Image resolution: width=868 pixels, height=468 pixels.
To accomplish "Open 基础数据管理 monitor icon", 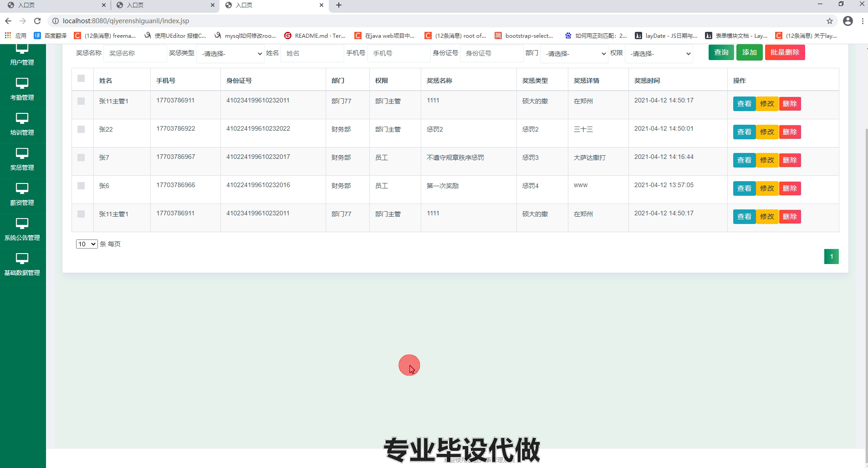I will pos(22,259).
